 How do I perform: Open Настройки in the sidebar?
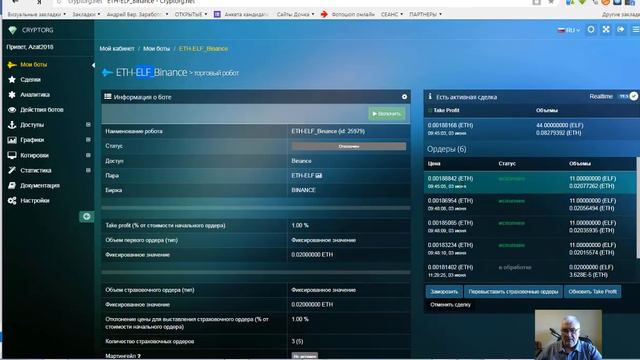tap(35, 200)
